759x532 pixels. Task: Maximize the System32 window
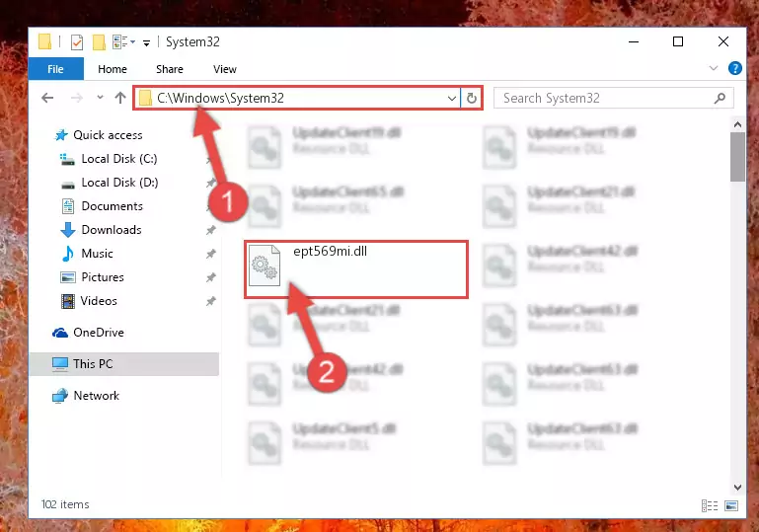(678, 42)
